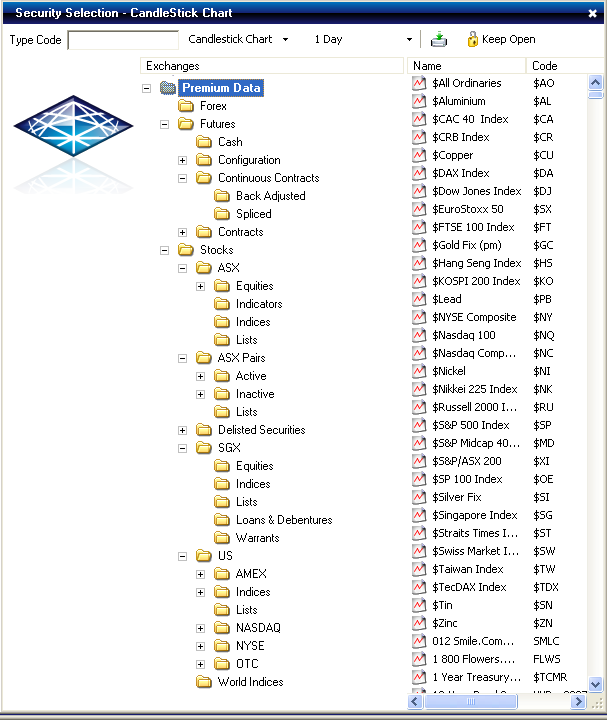Viewport: 607px width, 720px height.
Task: Click the chart icon beside $Aluminium
Action: (419, 101)
